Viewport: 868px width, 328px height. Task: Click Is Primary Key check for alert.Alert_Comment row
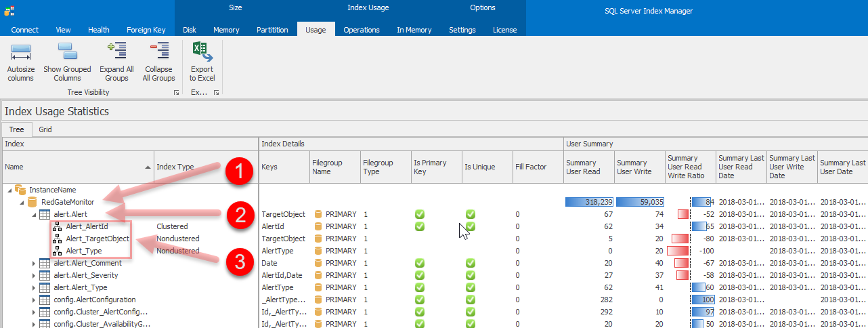(420, 263)
